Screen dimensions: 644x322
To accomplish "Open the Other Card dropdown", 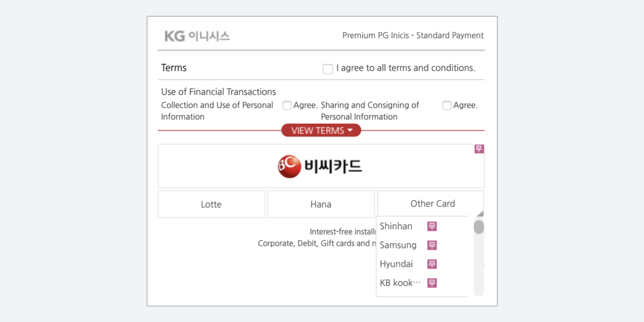I will click(x=430, y=204).
